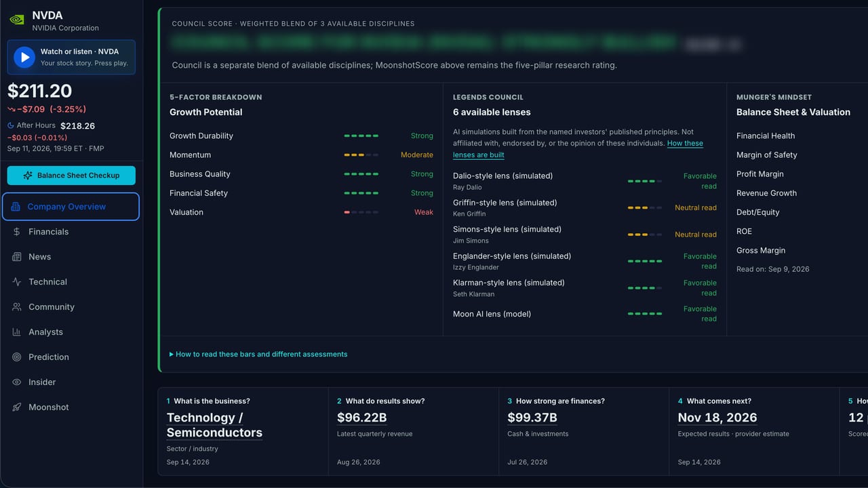The height and width of the screenshot is (488, 868).
Task: Click 'How strong are finances?' card heading
Action: (559, 401)
